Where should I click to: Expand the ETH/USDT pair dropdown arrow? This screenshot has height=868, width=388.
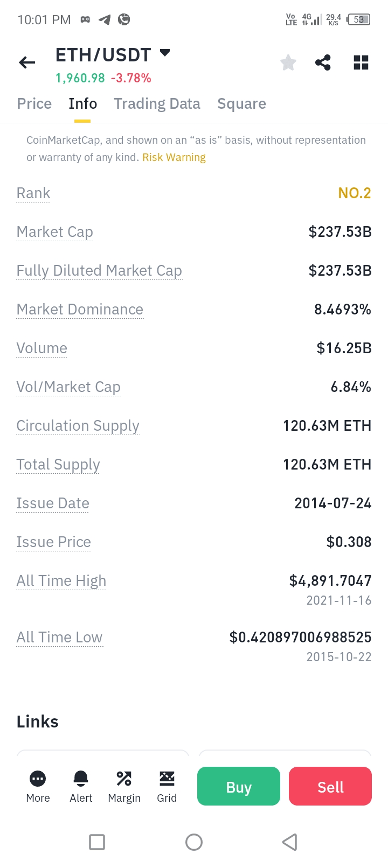165,53
